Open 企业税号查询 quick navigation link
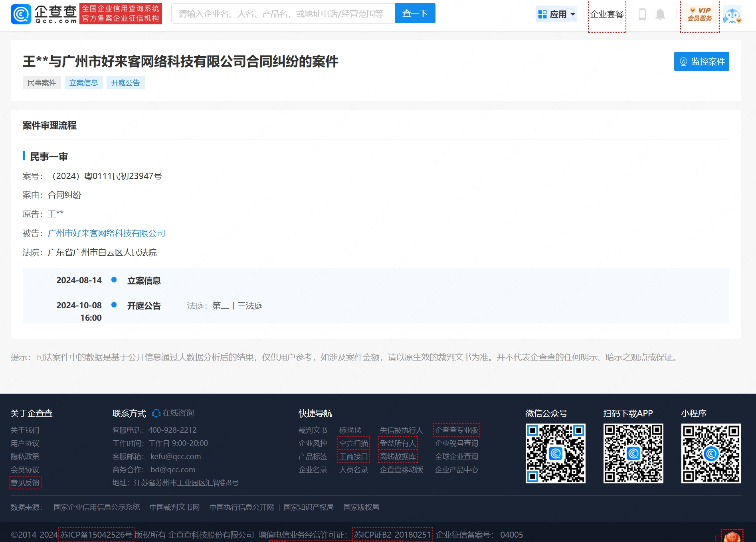756x542 pixels. [457, 443]
